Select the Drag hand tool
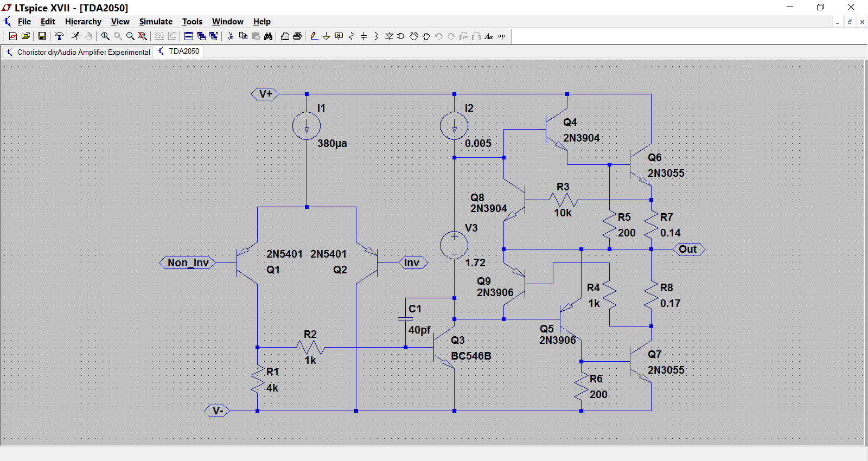This screenshot has width=868, height=461. click(x=426, y=36)
